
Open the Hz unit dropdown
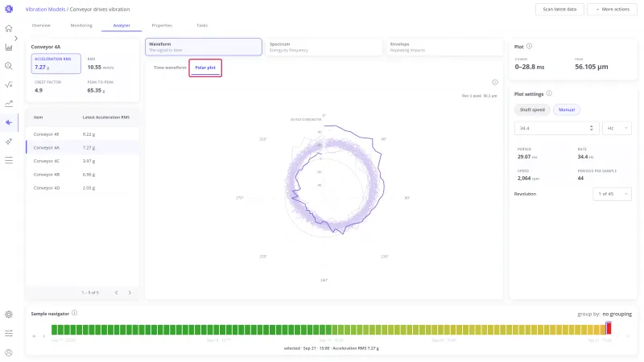[x=617, y=128]
